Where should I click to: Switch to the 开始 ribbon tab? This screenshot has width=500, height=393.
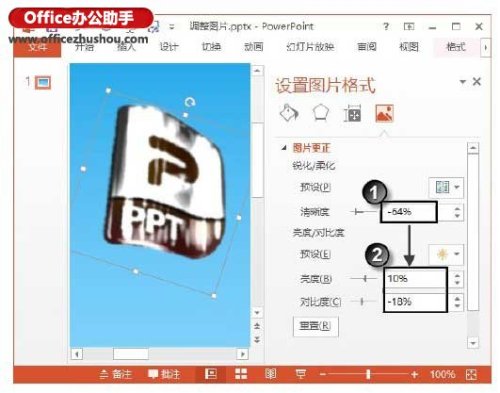[84, 47]
